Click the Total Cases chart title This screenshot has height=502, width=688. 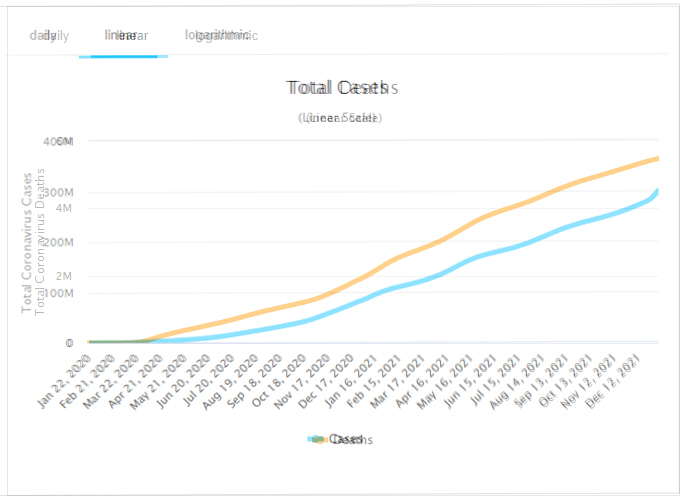[341, 88]
